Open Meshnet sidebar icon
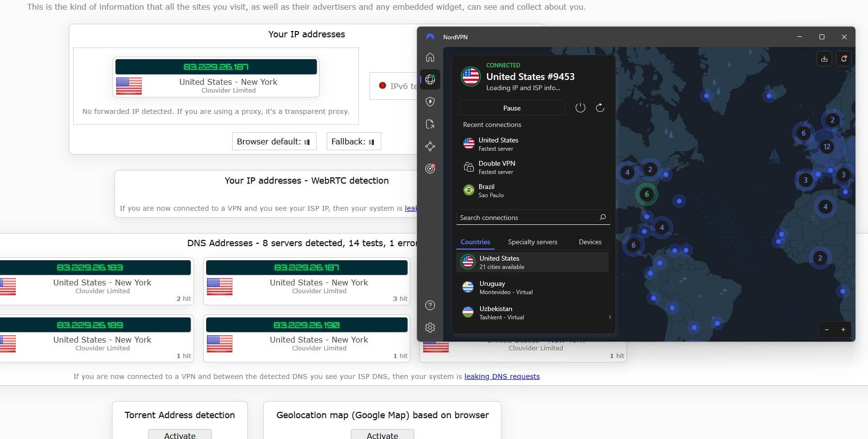868x439 pixels. point(430,146)
